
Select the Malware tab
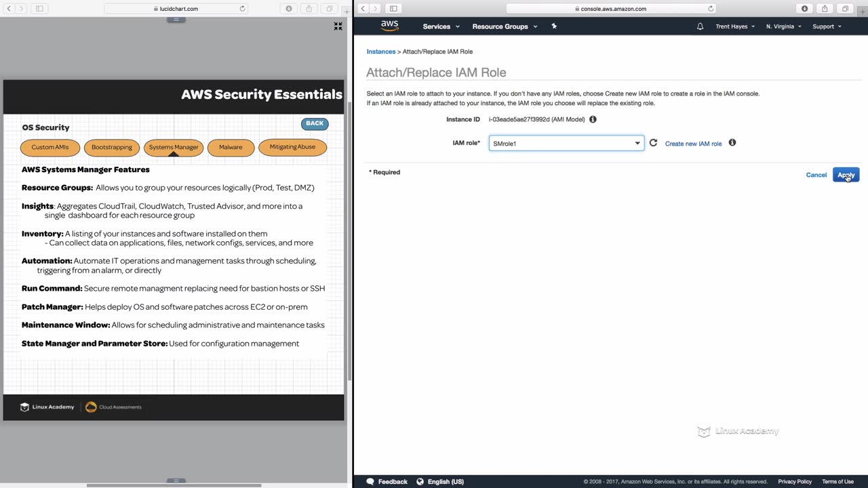231,147
